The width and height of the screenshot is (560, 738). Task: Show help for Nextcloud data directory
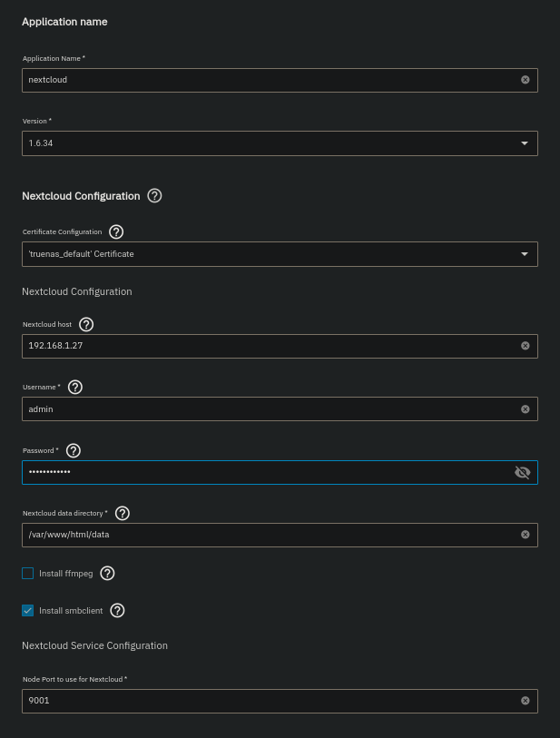(x=123, y=513)
